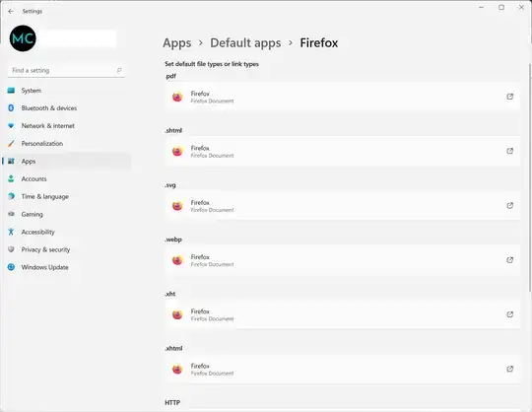Image resolution: width=532 pixels, height=412 pixels.
Task: Click the Time & language globe icon
Action: coord(11,196)
